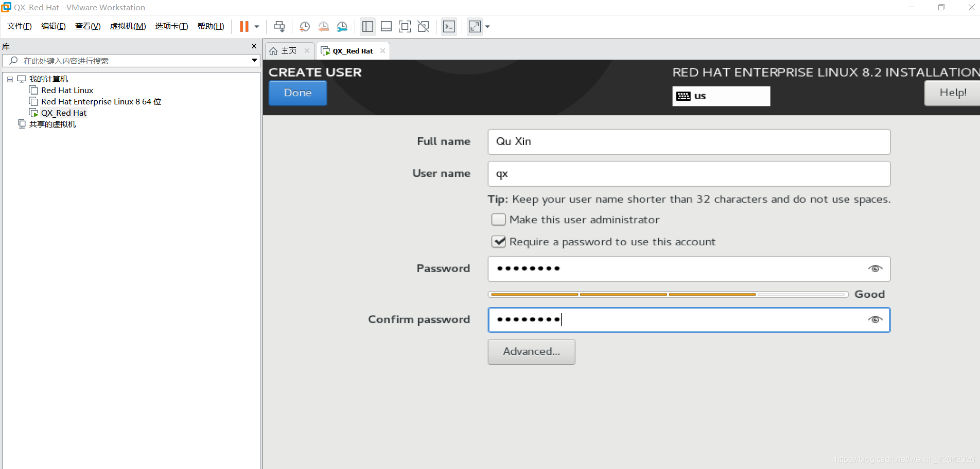Toggle the thumbnail bar view

point(387,27)
